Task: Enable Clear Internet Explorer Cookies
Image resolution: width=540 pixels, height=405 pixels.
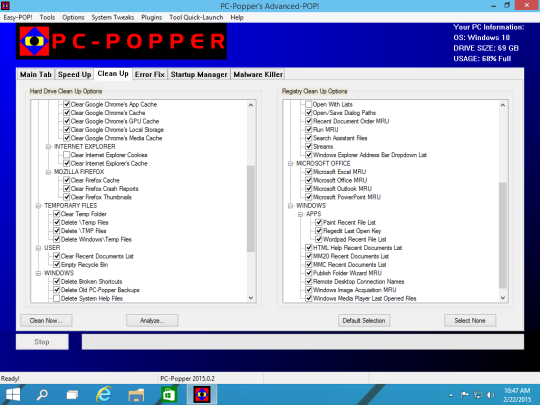Action: pos(67,155)
